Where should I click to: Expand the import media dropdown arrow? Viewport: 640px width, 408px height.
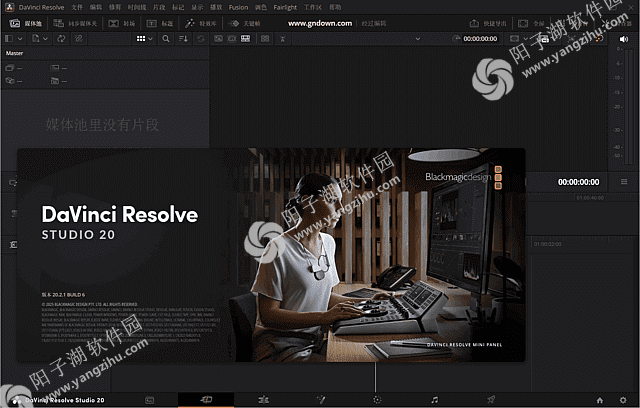[x=45, y=39]
